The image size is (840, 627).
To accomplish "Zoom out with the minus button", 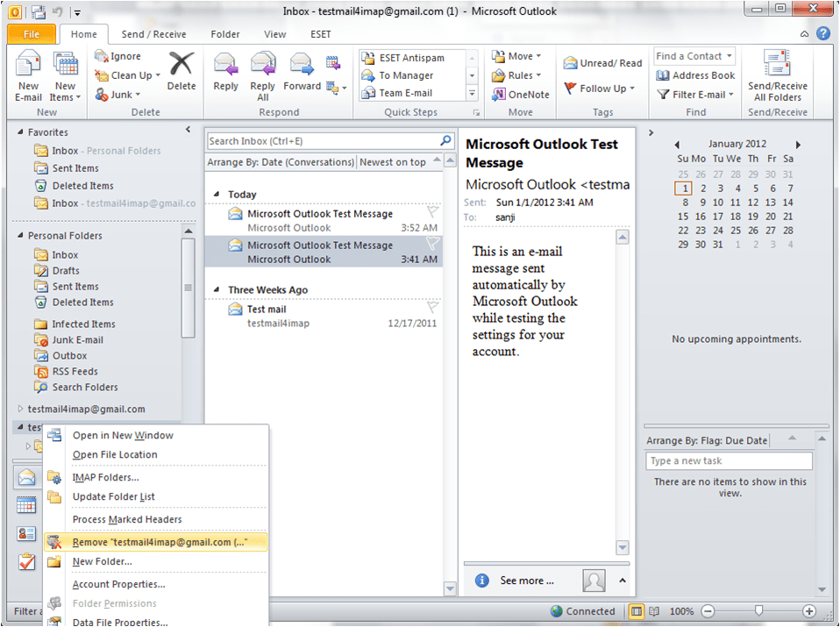I will click(x=708, y=611).
